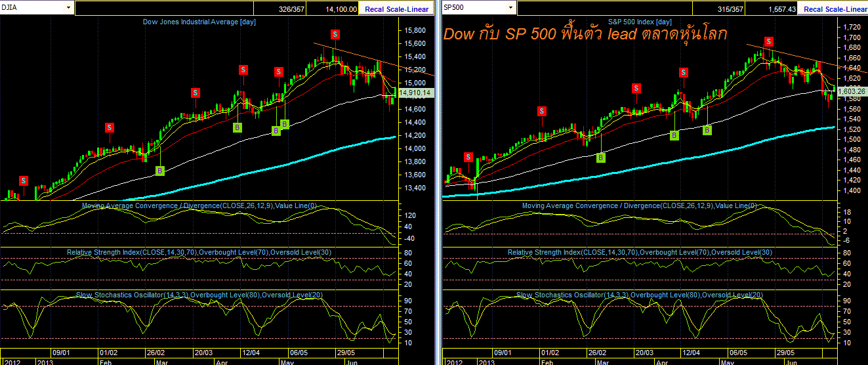Click the 26/02 date label on the DJIA chart
Screen dimensions: 868x365
(155, 353)
